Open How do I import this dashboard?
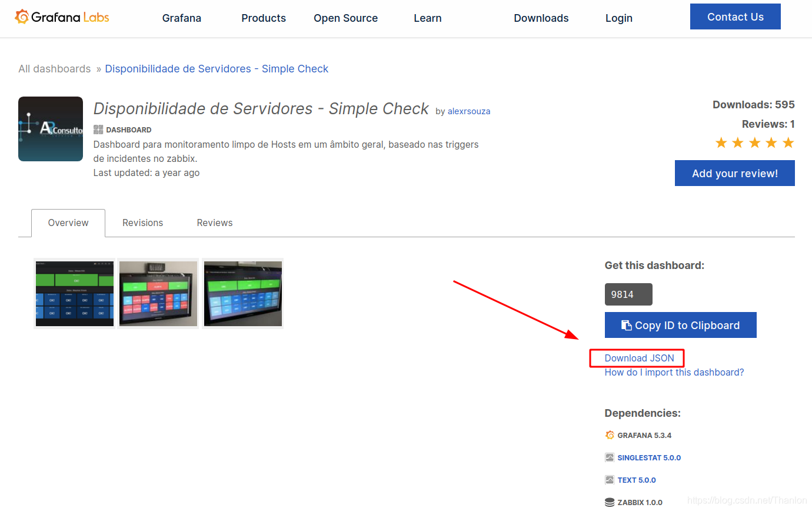 (674, 373)
